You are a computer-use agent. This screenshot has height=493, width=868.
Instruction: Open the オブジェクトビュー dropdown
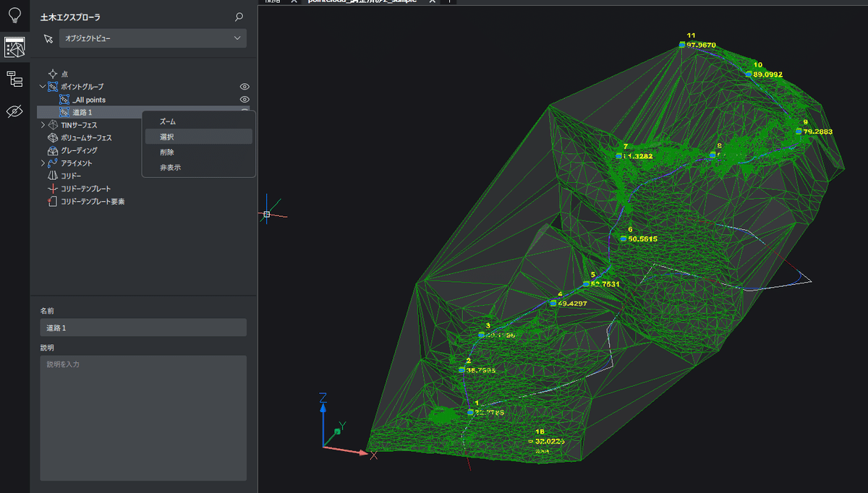click(x=153, y=38)
